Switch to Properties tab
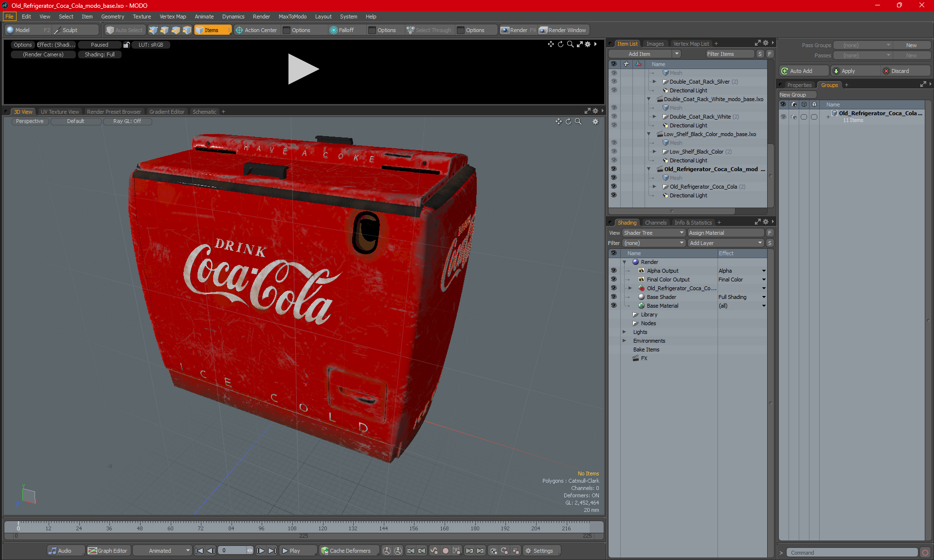Viewport: 934px width, 560px height. tap(799, 85)
